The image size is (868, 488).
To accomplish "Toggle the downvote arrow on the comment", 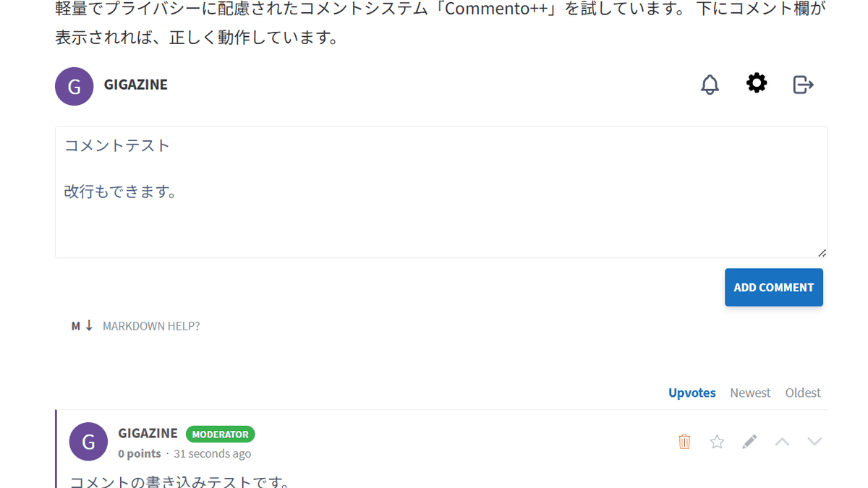I will (x=814, y=441).
